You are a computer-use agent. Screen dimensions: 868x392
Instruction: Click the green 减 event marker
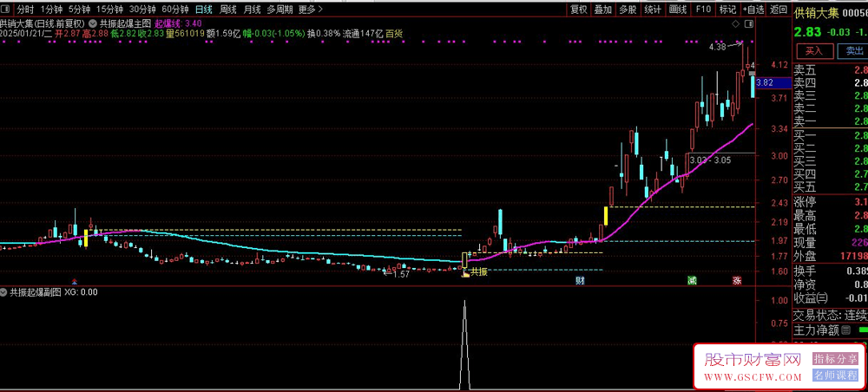pyautogui.click(x=692, y=280)
